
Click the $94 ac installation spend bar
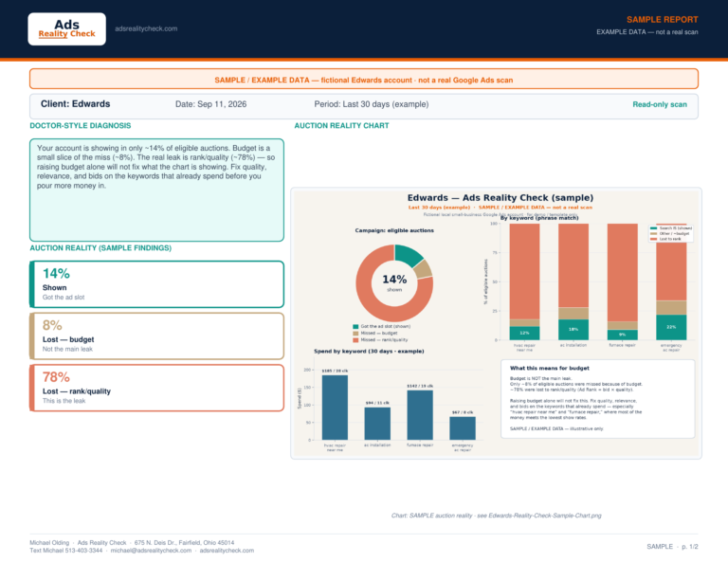(x=377, y=424)
